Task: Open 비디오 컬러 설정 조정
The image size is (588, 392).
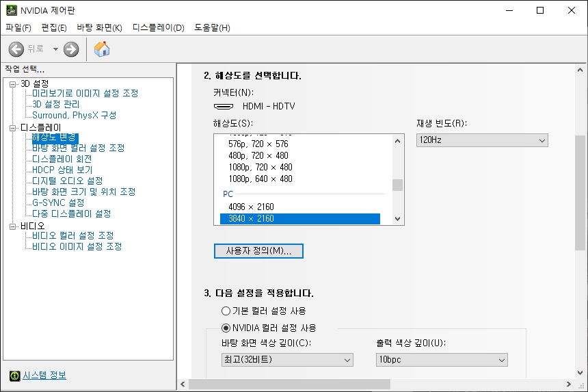Action: tap(72, 235)
